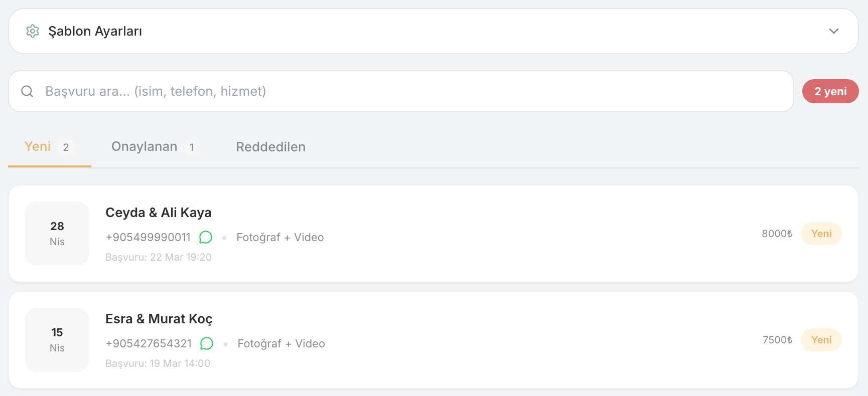Open the Ceyda & Ali Kaya application
The width and height of the screenshot is (868, 396).
coord(159,213)
